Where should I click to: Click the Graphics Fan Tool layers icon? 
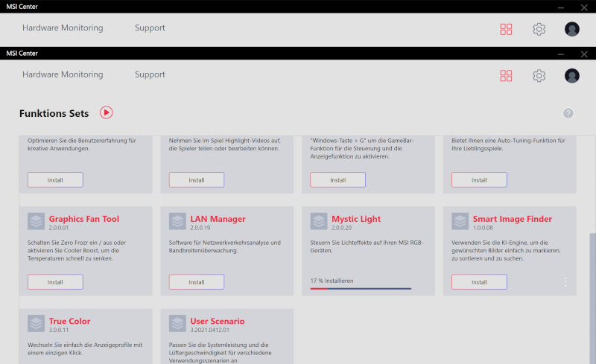click(36, 221)
